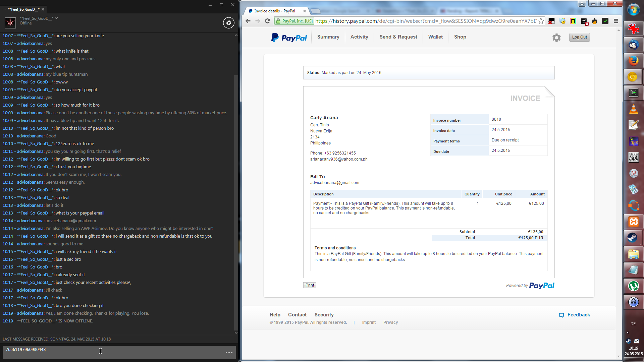Click the PayPal settings gear icon
644x362 pixels.
(x=556, y=38)
